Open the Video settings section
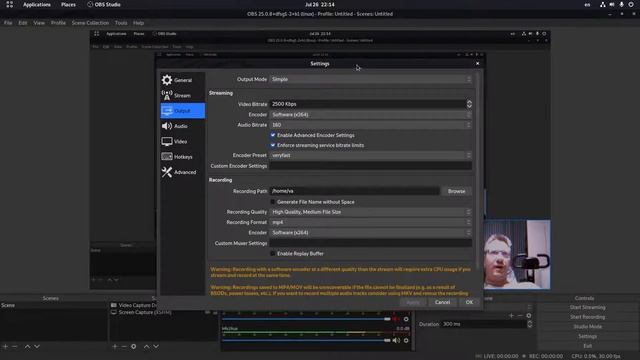Screen dimensions: 640x360 pyautogui.click(x=182, y=142)
